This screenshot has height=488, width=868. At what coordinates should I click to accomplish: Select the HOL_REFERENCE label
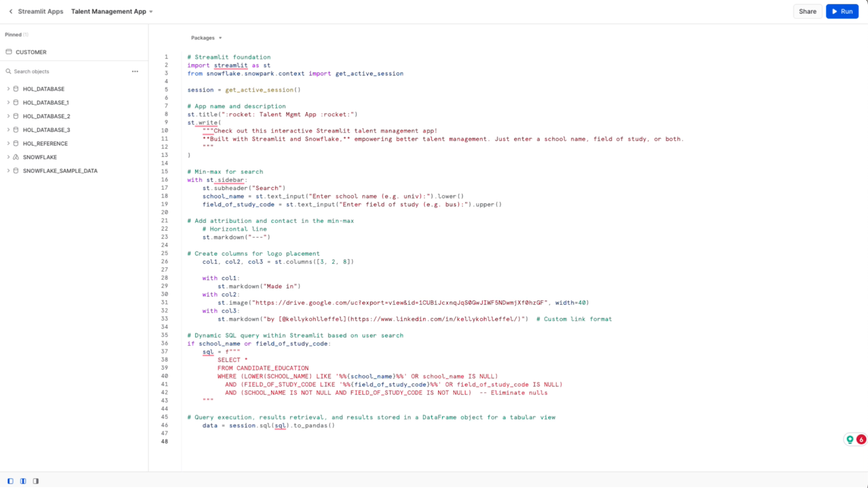coord(45,143)
